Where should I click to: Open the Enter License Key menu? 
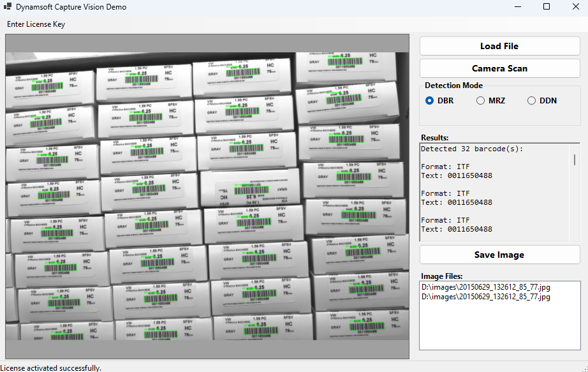coord(36,24)
